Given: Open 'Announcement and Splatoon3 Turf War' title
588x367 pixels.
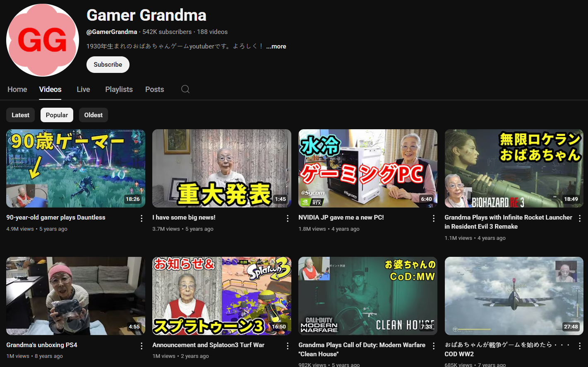Looking at the screenshot, I should pos(208,345).
